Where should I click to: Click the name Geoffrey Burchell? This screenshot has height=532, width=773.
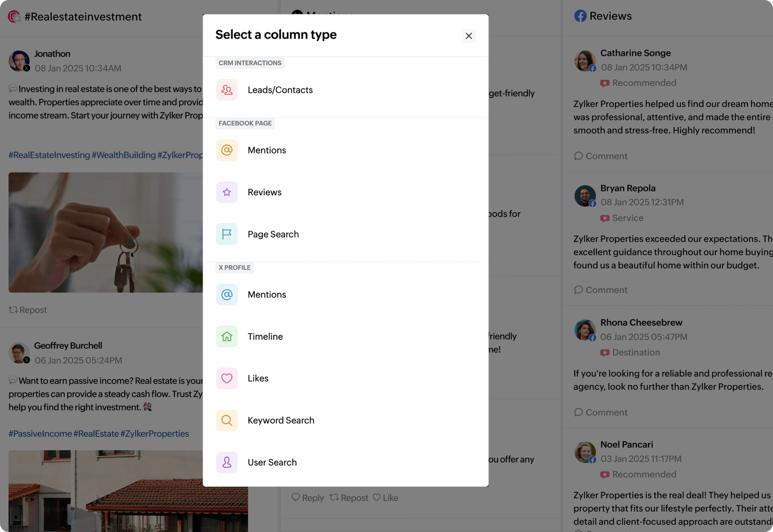[68, 345]
